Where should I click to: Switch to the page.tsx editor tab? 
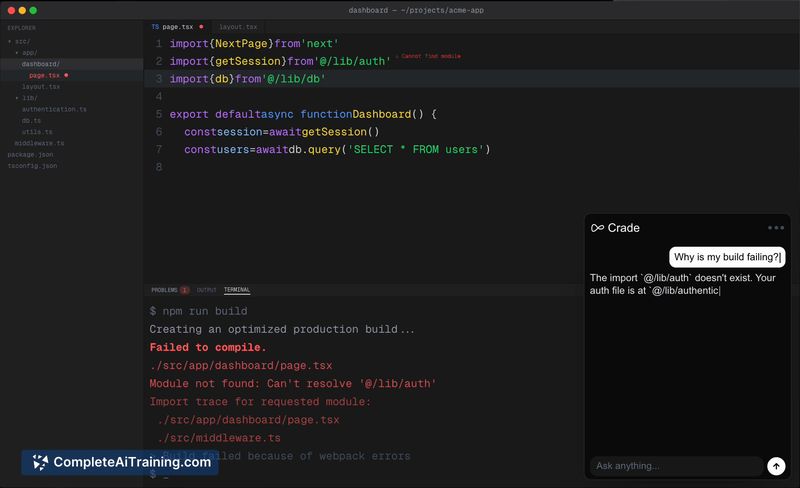click(x=178, y=27)
